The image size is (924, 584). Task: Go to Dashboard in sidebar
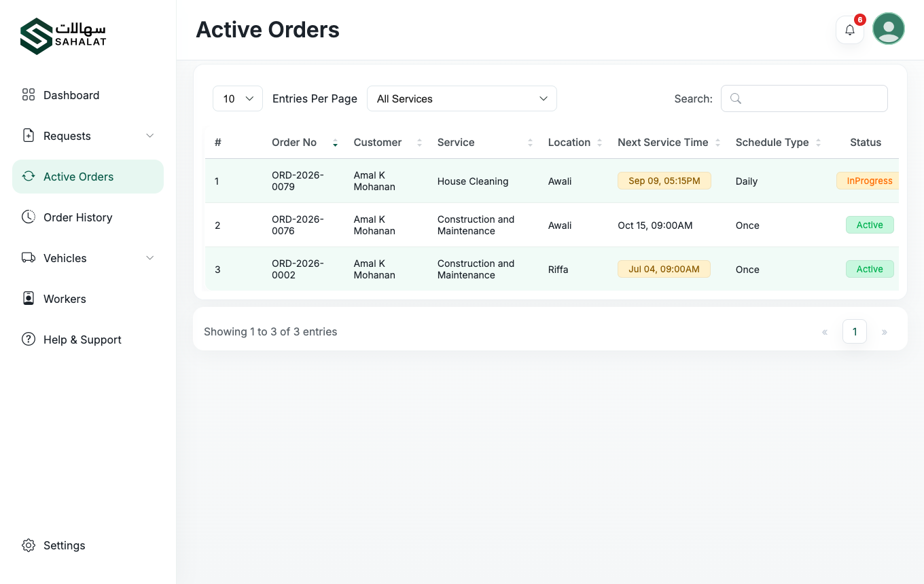[88, 95]
